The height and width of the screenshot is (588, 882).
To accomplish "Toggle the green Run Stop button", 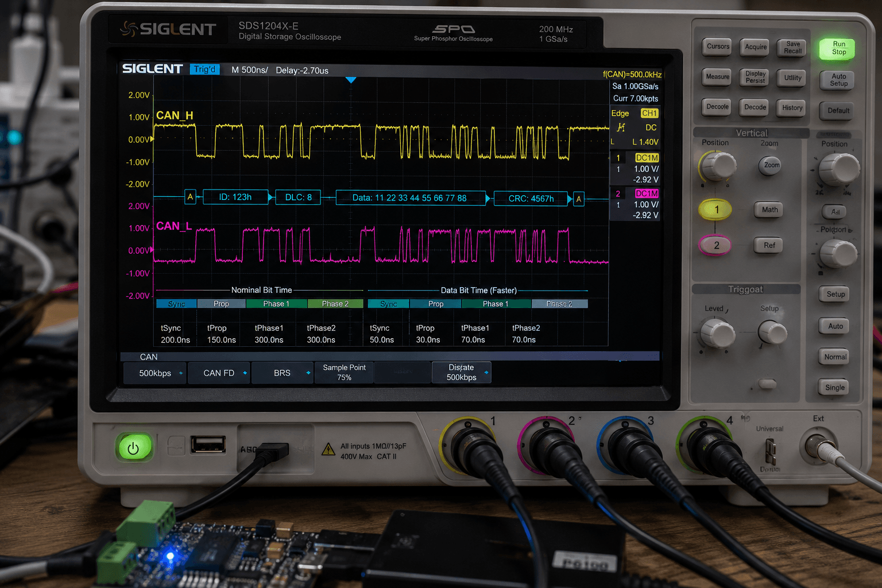I will [x=836, y=49].
